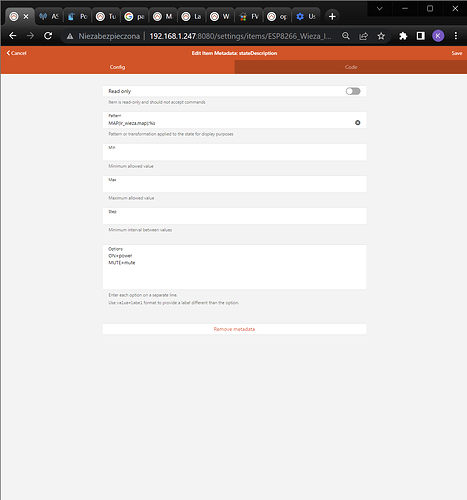467x500 pixels.
Task: Switch to the Us settings browser tab
Action: pyautogui.click(x=307, y=16)
